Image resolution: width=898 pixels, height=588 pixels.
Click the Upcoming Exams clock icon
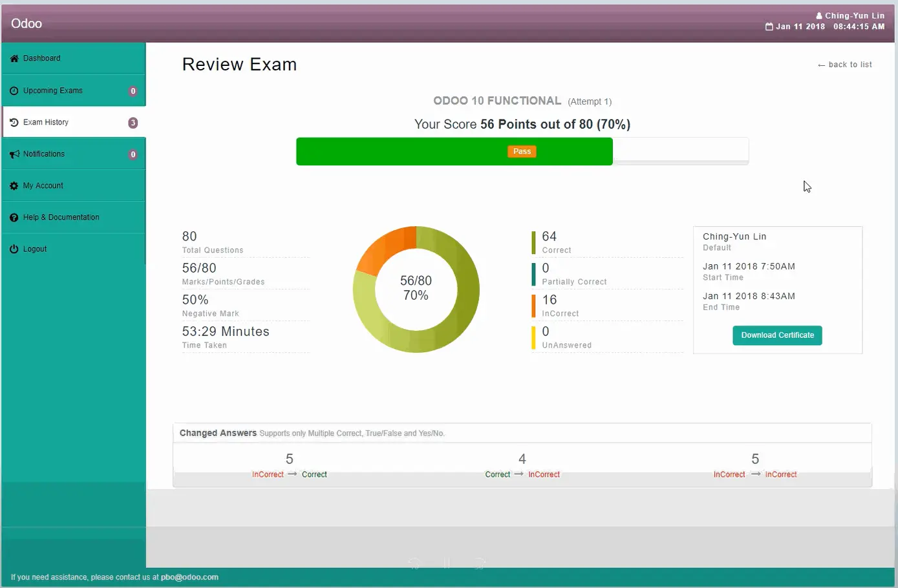[14, 91]
